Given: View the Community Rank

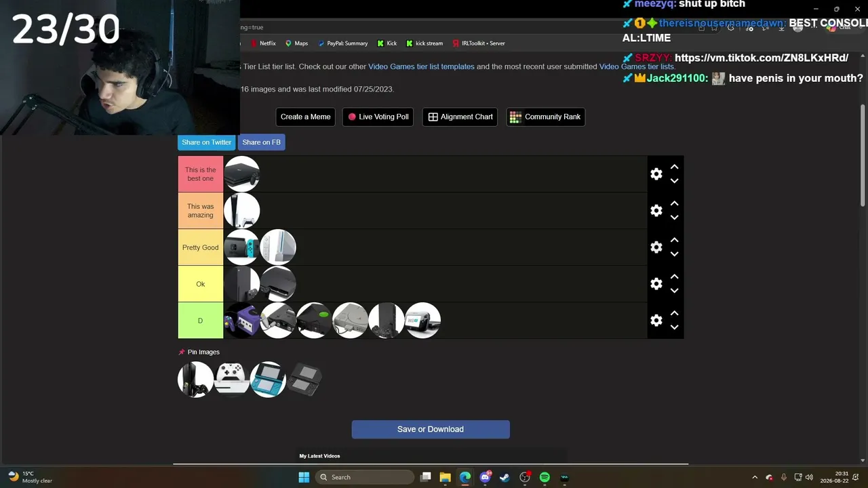Looking at the screenshot, I should (x=546, y=117).
